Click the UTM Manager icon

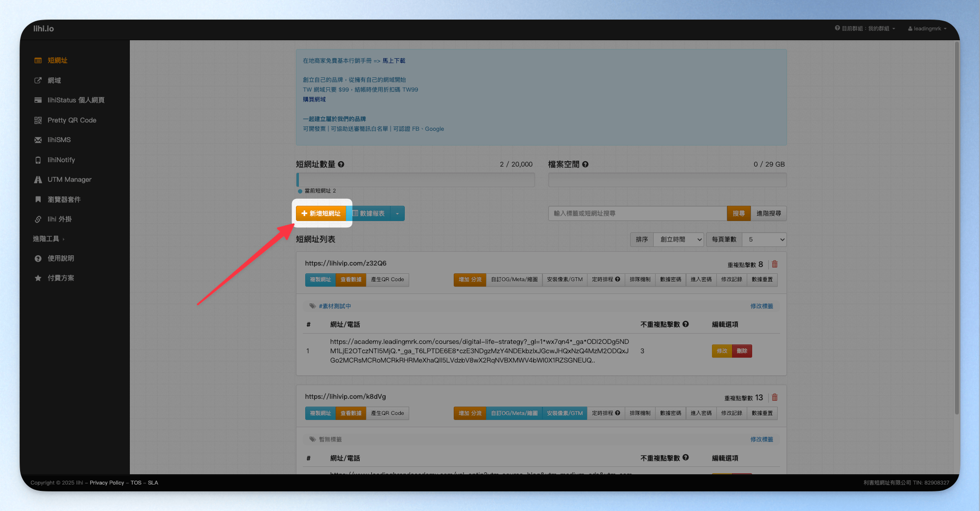coord(38,180)
